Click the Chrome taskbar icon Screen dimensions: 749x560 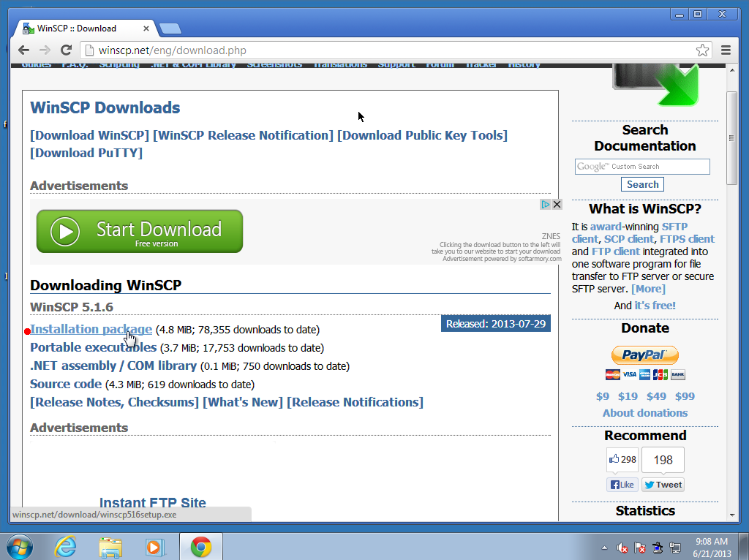[200, 547]
